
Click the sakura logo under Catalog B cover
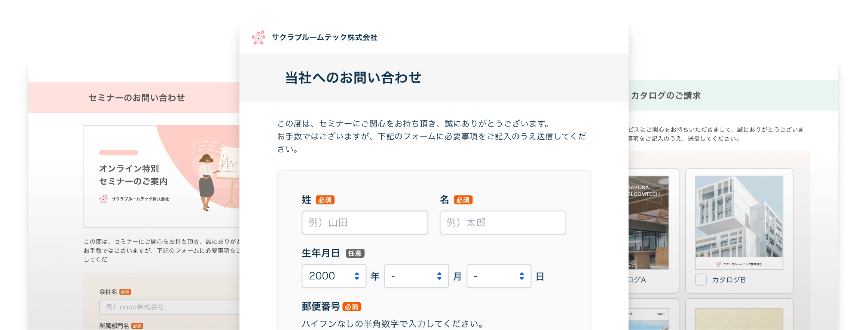(718, 264)
